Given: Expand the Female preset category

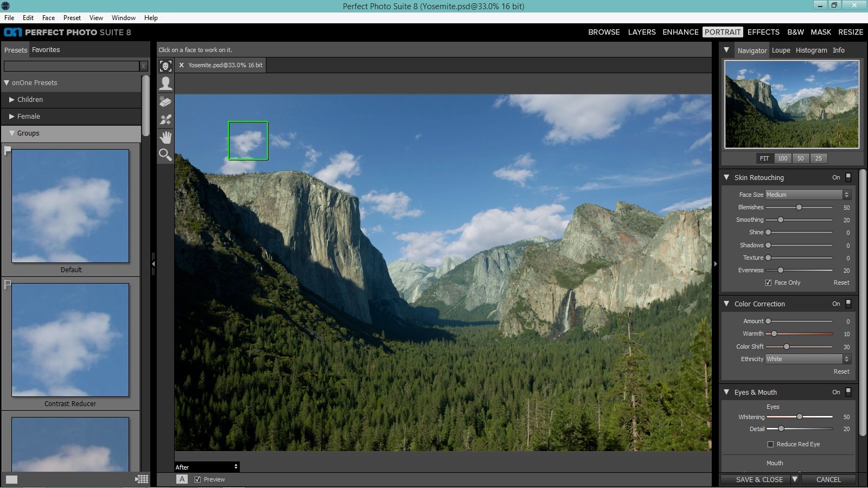Looking at the screenshot, I should point(11,117).
